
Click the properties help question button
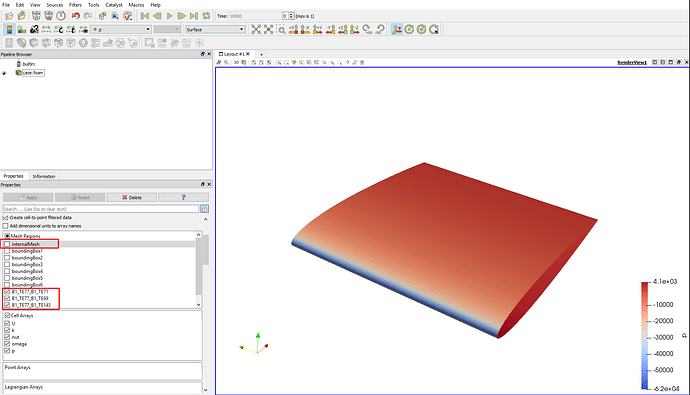184,198
